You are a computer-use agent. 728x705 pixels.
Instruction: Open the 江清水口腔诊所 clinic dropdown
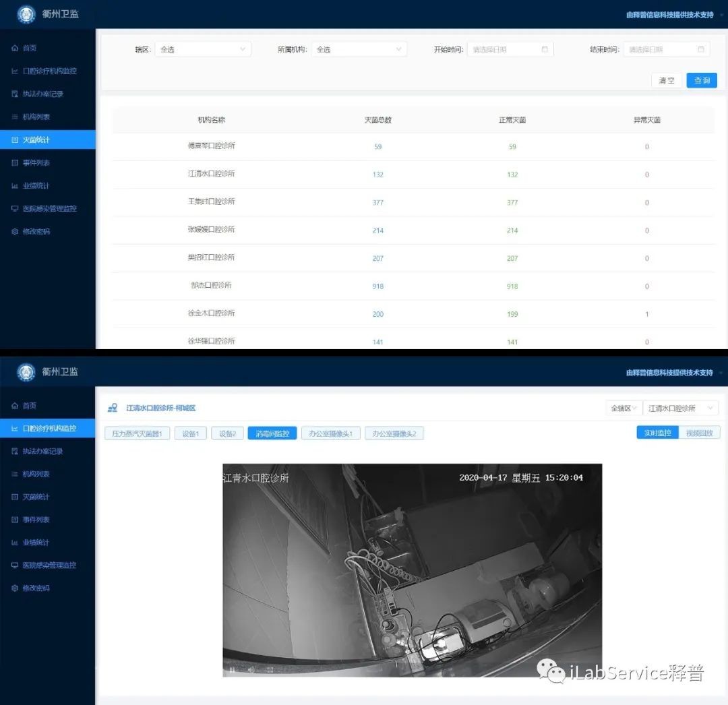(681, 408)
